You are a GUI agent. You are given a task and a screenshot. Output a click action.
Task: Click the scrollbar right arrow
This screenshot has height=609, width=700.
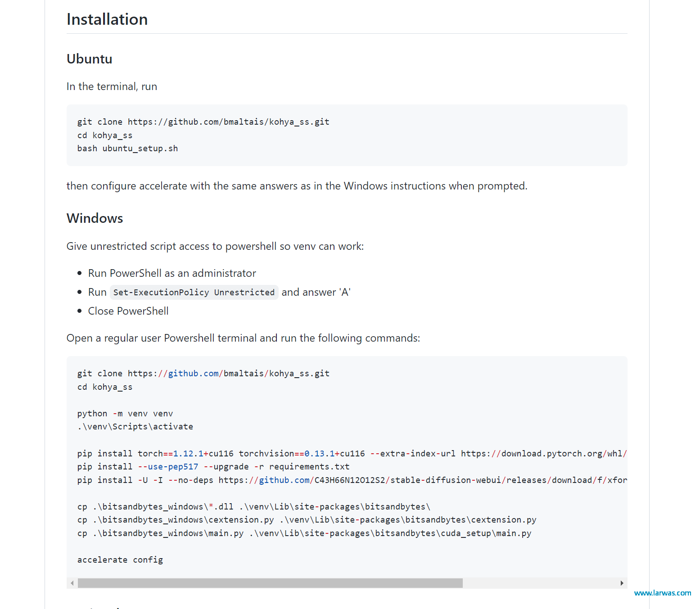(x=622, y=583)
